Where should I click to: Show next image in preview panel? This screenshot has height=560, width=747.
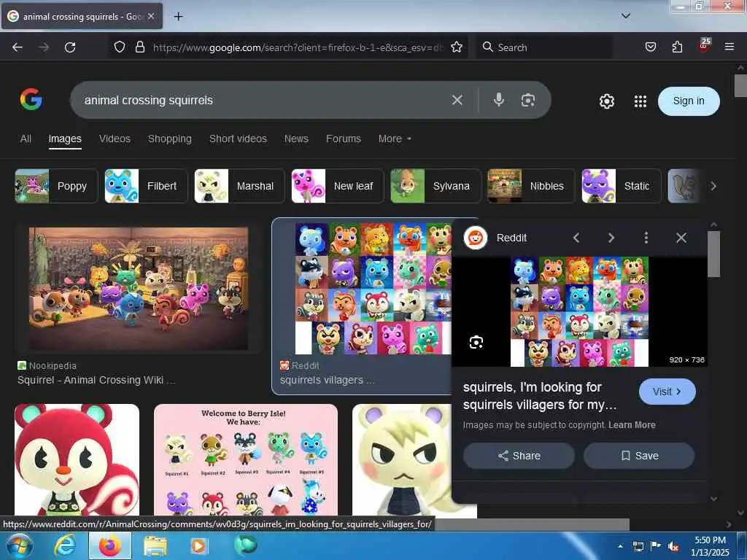tap(611, 238)
